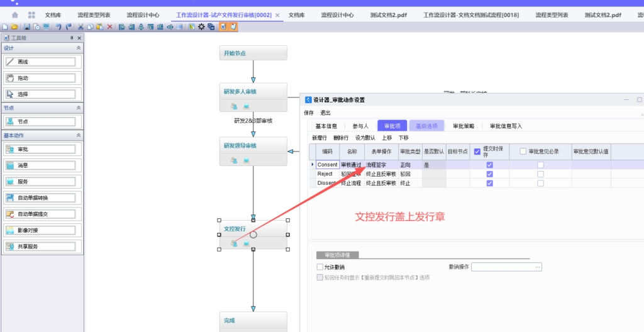This screenshot has height=332, width=644.
Task: Check 审批意见必录 for Reject row
Action: 540,174
